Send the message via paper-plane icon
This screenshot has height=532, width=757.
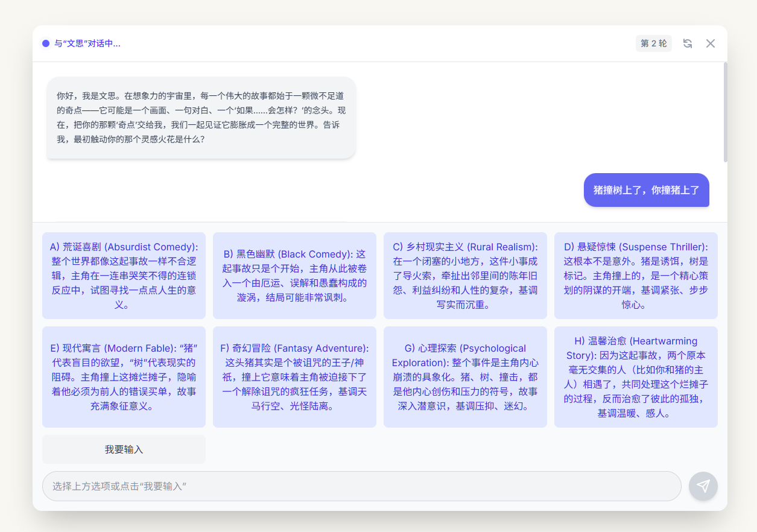click(703, 486)
